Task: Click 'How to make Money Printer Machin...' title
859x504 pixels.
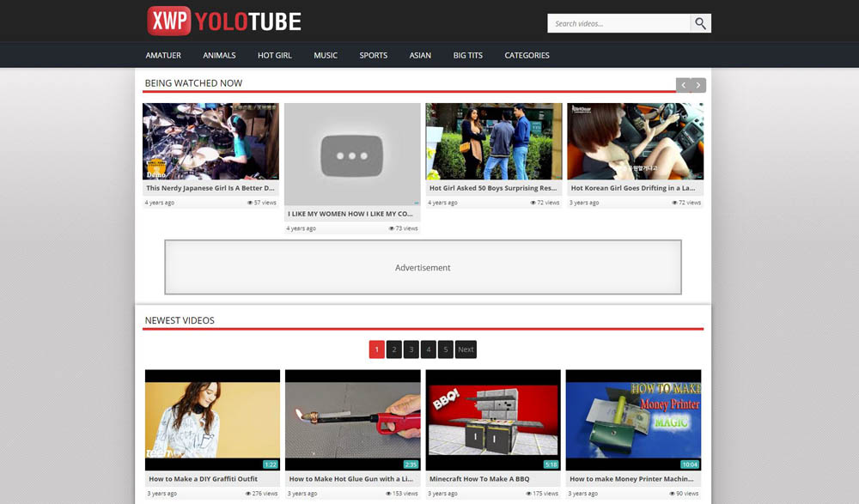Action: [x=631, y=479]
